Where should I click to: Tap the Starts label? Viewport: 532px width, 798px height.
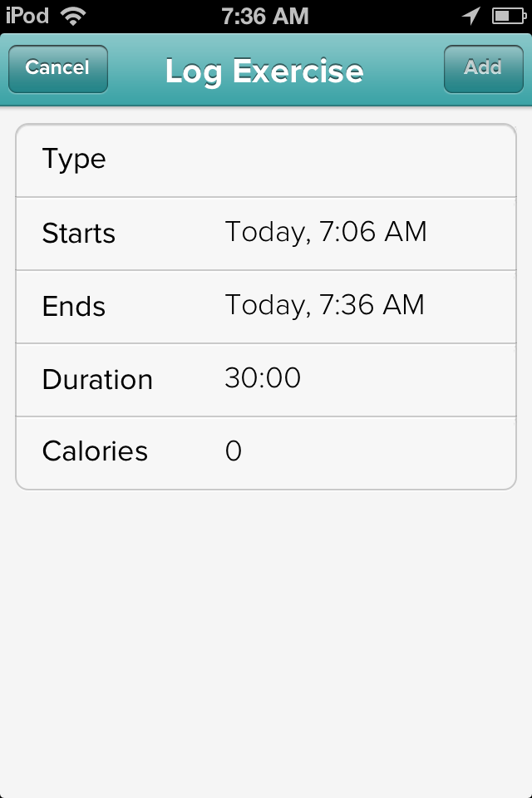tap(79, 234)
